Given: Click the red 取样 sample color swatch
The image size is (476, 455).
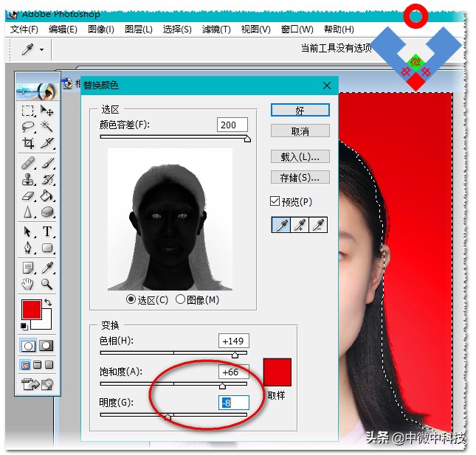Looking at the screenshot, I should click(x=277, y=372).
